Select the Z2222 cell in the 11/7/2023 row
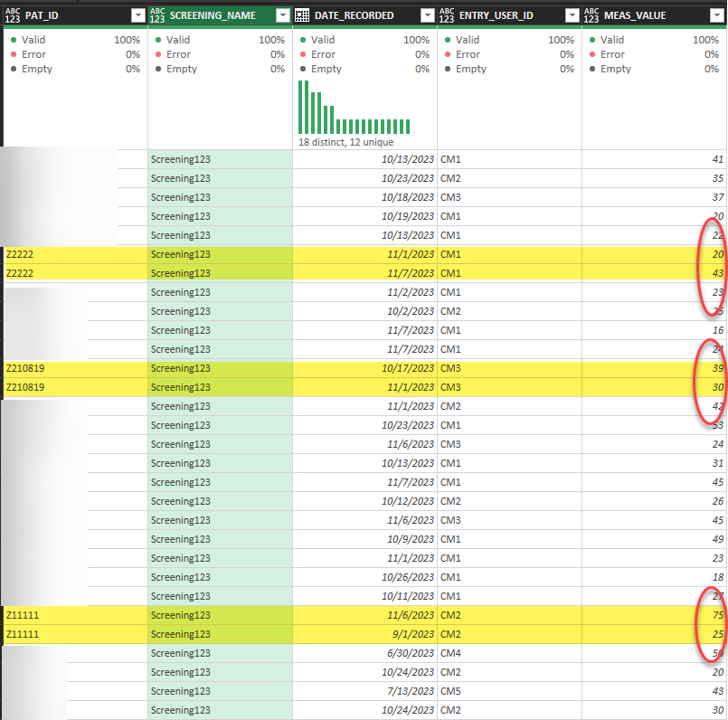 click(76, 273)
